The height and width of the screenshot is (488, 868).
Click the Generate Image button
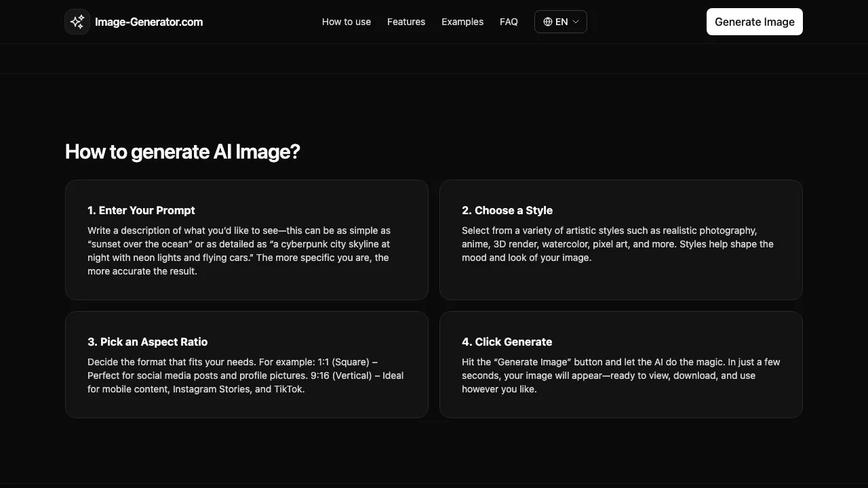pos(754,22)
